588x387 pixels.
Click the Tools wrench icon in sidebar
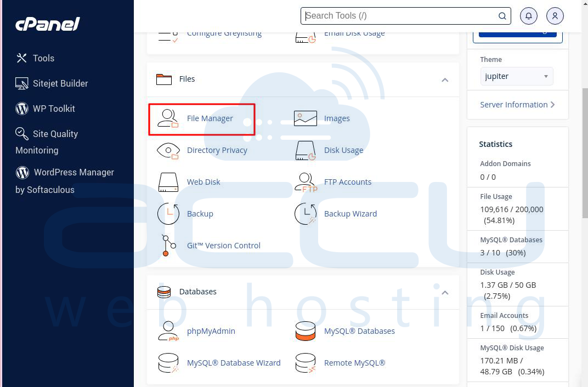[21, 58]
